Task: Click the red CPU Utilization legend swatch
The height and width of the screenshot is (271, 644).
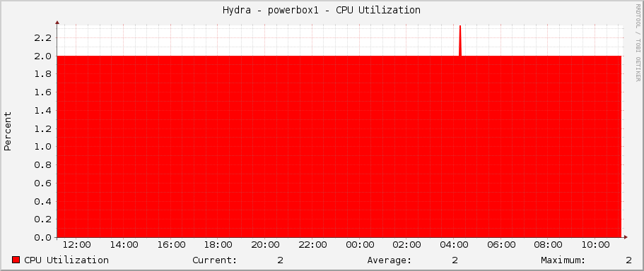Action: tap(16, 260)
